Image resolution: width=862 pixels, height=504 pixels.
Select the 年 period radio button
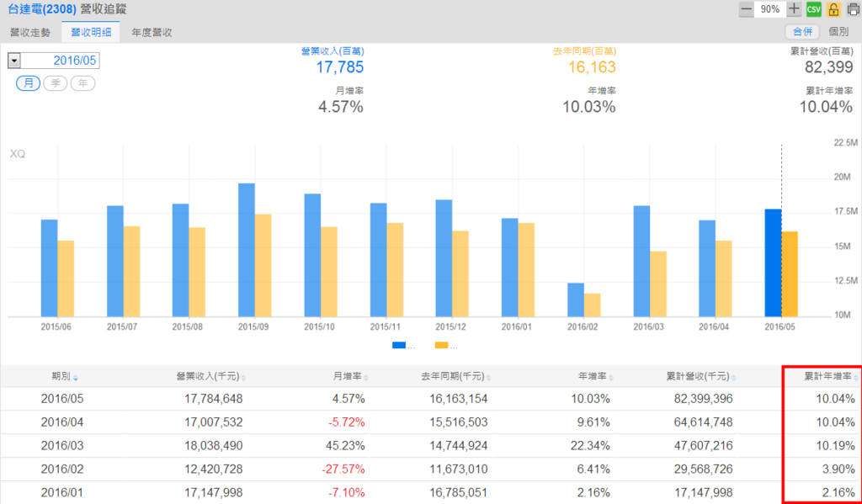point(82,83)
